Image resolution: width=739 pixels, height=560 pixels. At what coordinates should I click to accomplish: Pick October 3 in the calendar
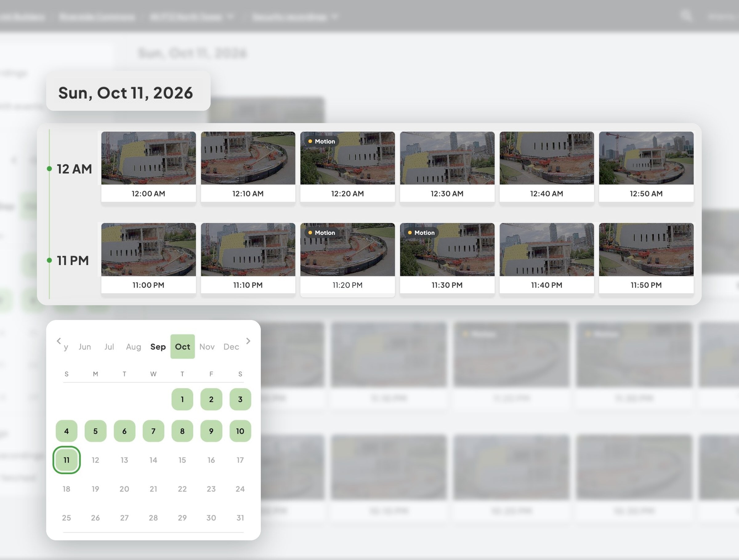[x=240, y=399]
